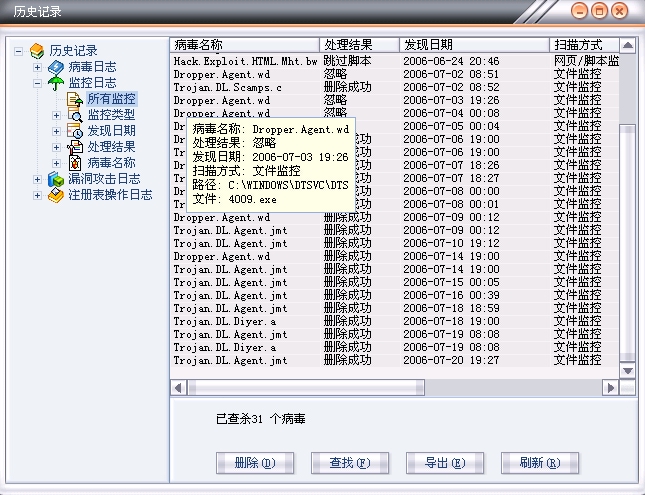
Task: Select Trojan.DL.Agent.jmt row dated 2006-07-20
Action: [394, 360]
